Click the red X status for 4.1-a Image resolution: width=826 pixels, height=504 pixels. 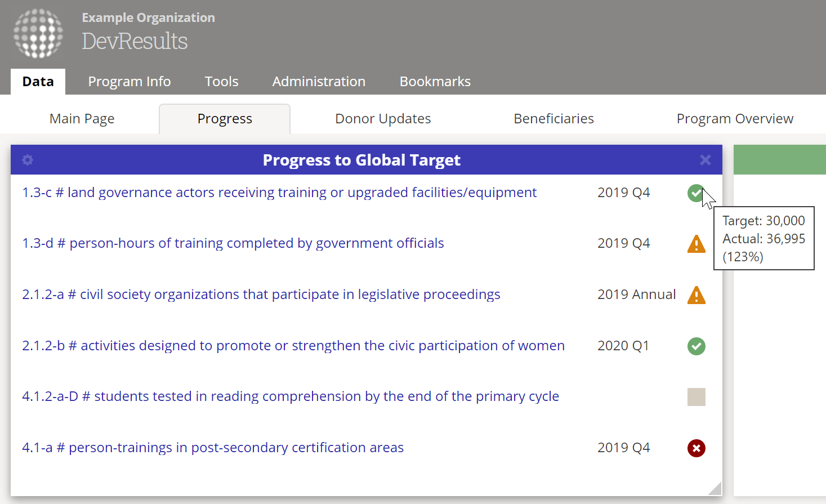pyautogui.click(x=696, y=448)
